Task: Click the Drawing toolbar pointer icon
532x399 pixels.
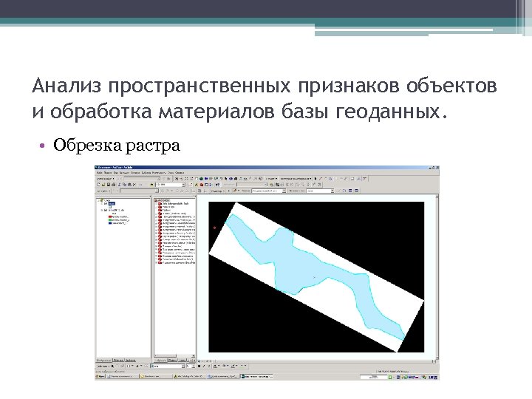Action: 112,366
